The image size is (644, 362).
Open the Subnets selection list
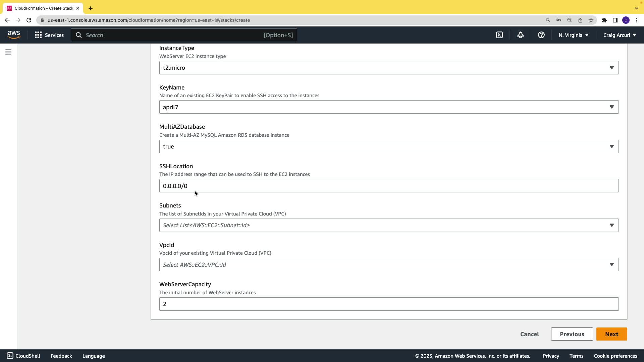388,225
